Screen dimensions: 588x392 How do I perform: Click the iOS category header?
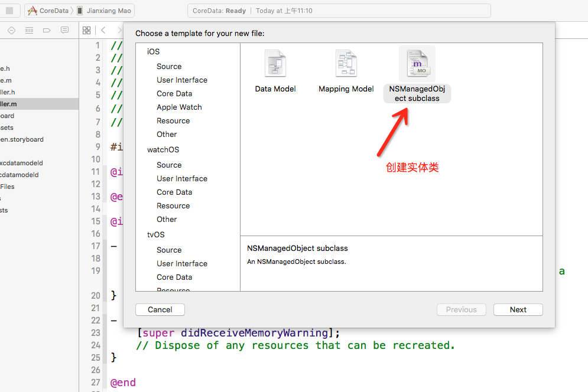pyautogui.click(x=154, y=51)
